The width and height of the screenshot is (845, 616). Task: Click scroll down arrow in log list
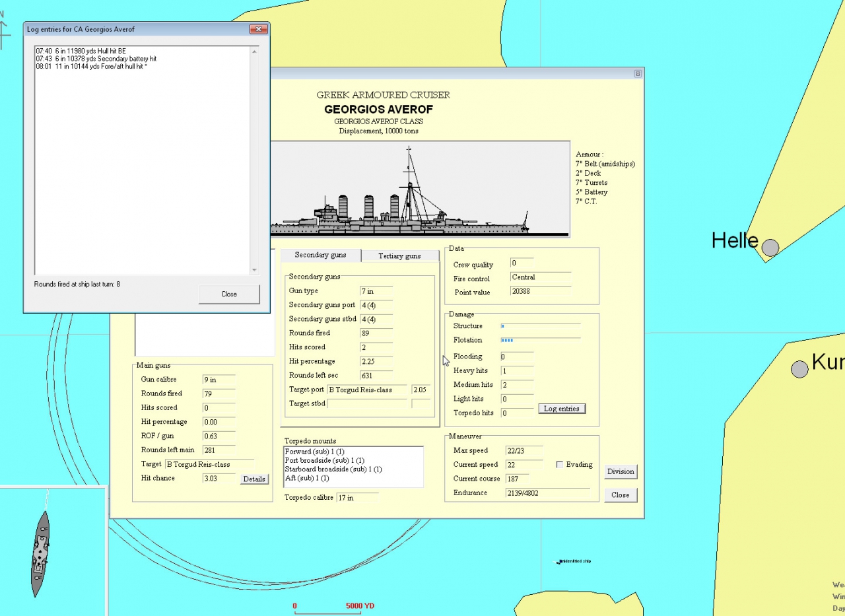point(255,269)
